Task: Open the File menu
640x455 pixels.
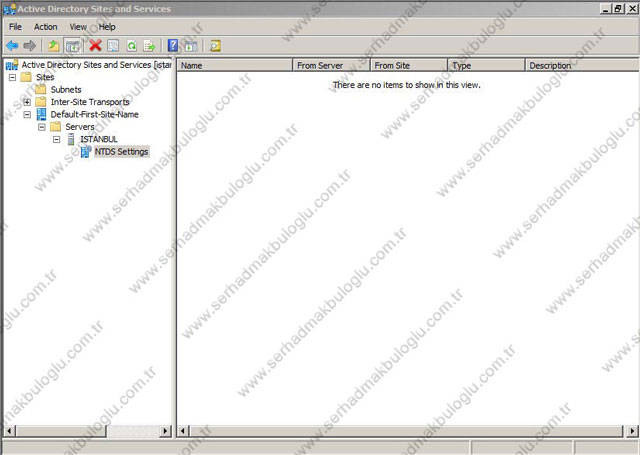Action: (x=15, y=27)
